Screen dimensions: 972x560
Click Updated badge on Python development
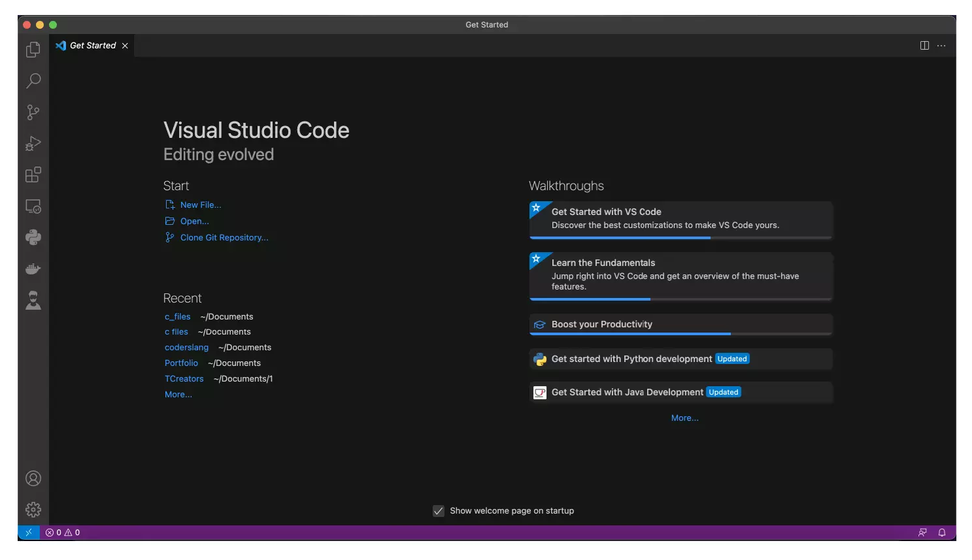click(732, 359)
